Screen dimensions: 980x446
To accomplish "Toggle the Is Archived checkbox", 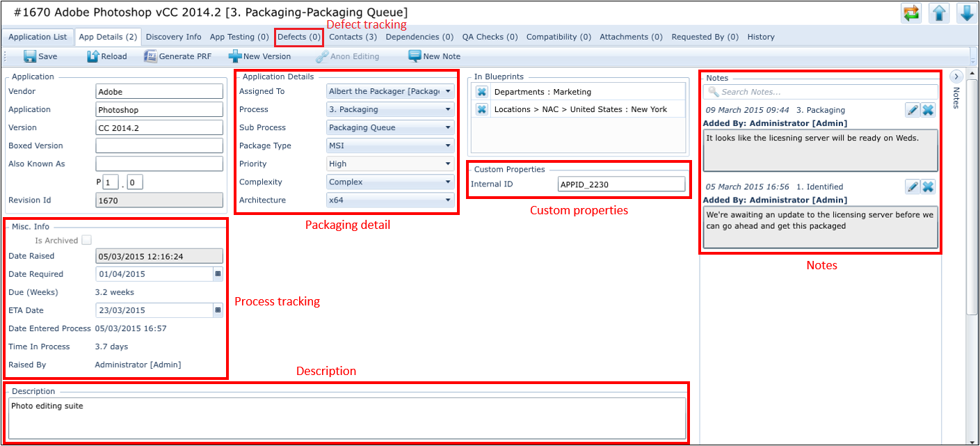I will [x=86, y=240].
